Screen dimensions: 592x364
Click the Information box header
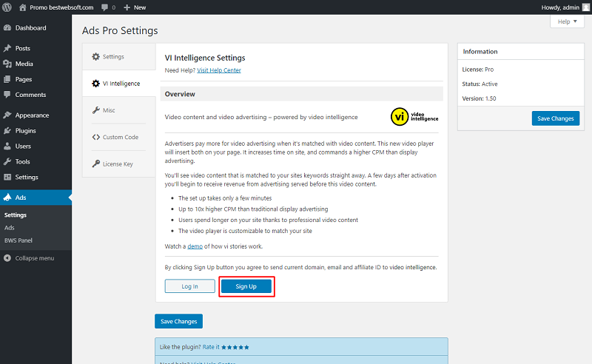coord(521,51)
